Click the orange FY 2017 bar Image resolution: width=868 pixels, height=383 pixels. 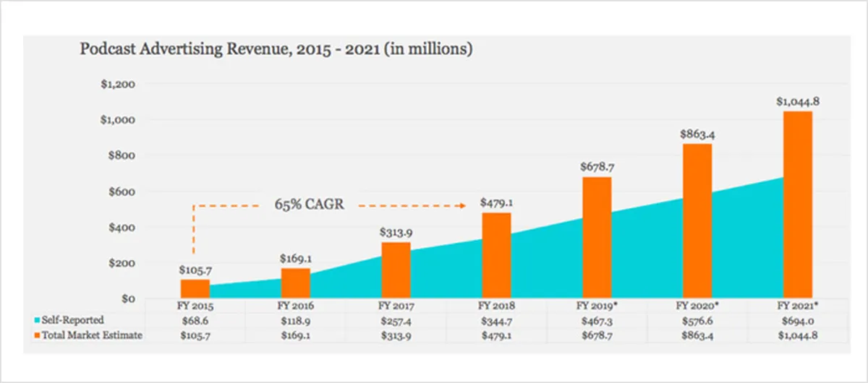[396, 270]
